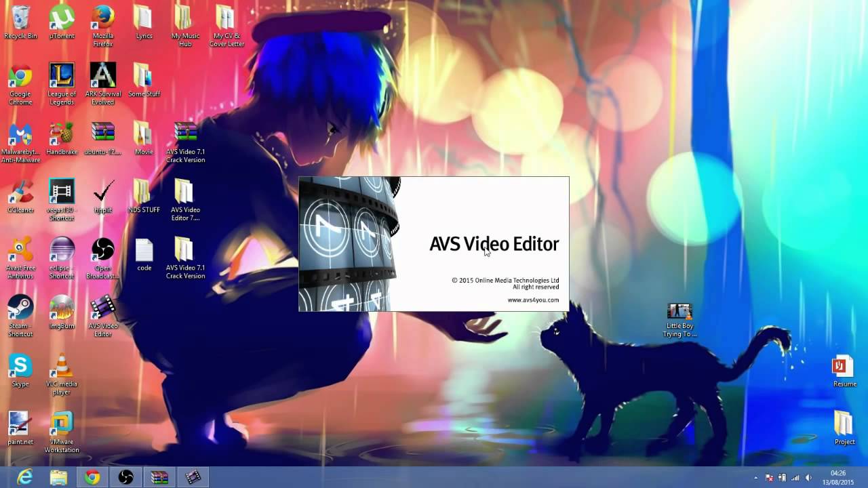
Task: Select the CCleaner desktop shortcut
Action: [20, 197]
